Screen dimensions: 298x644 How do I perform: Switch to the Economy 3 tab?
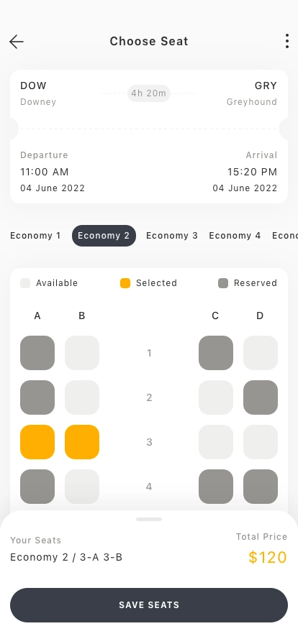pos(172,236)
